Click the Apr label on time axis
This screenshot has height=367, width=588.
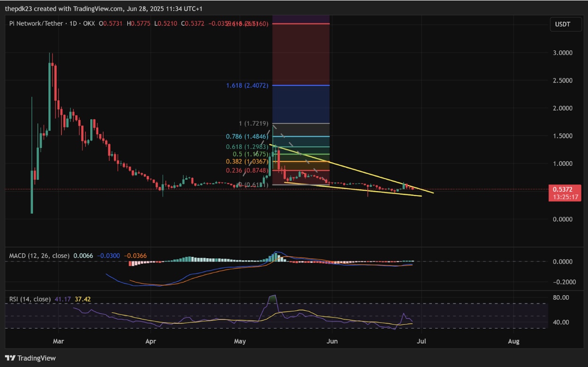(150, 341)
